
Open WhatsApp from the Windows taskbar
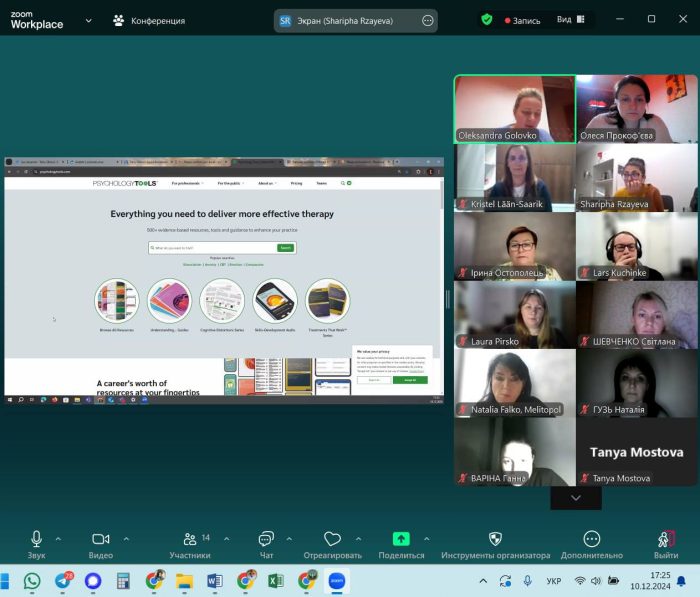click(x=32, y=580)
